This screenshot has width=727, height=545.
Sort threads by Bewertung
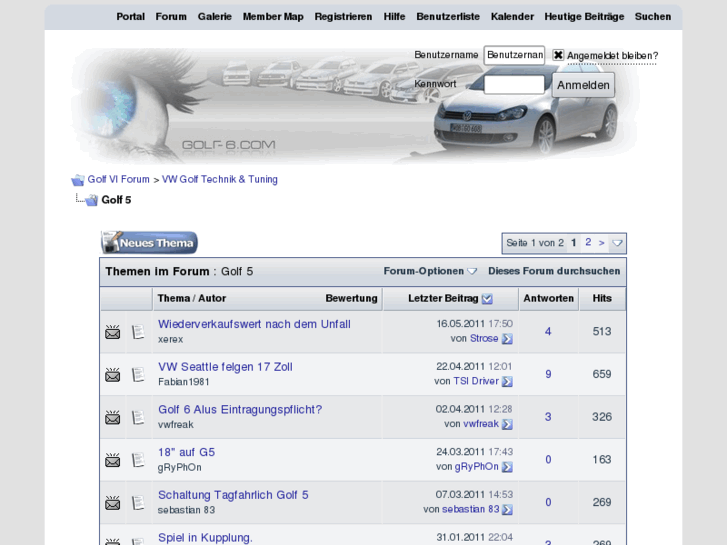(x=351, y=298)
